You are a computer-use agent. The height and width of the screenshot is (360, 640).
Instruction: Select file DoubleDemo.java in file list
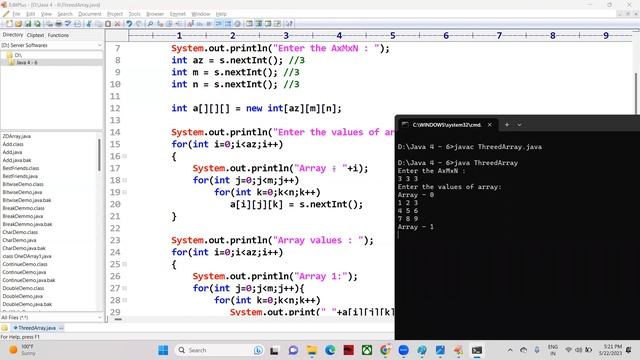coord(22,296)
